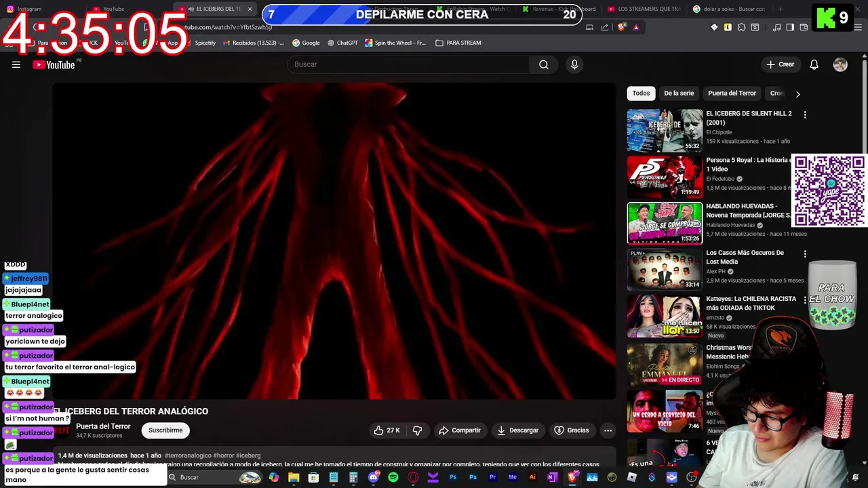This screenshot has width=868, height=488.
Task: Open YouTube notifications bell
Action: pos(814,64)
